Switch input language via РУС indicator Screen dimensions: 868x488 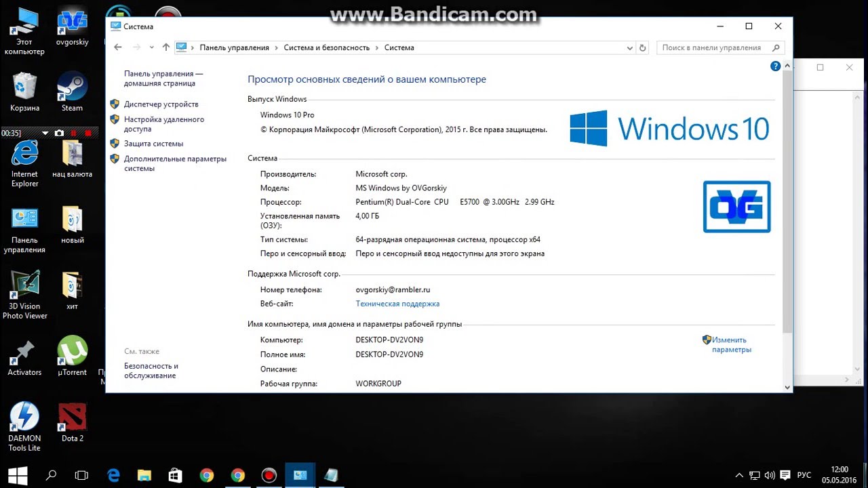(x=804, y=475)
